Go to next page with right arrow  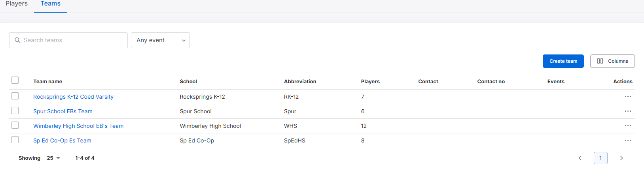pos(621,158)
